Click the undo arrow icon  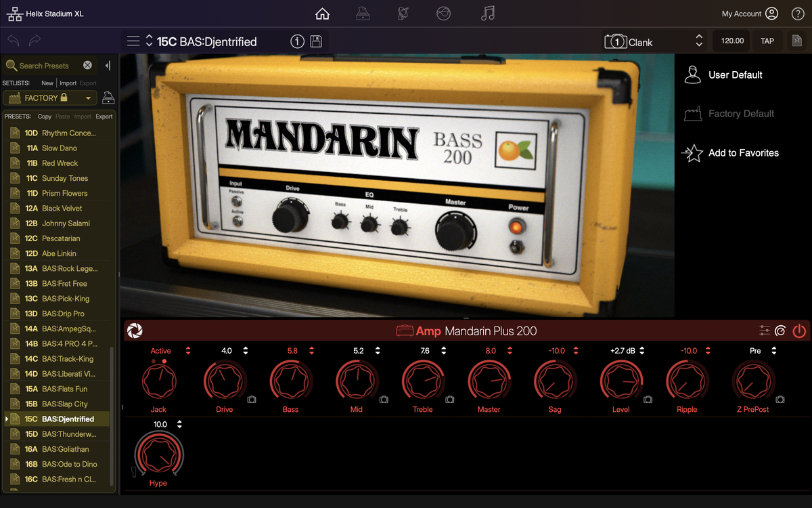coord(14,41)
